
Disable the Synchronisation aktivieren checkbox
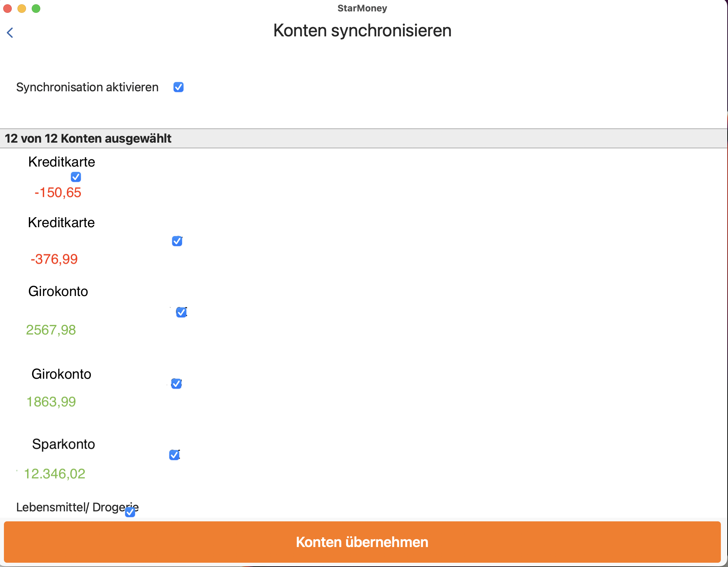point(179,87)
